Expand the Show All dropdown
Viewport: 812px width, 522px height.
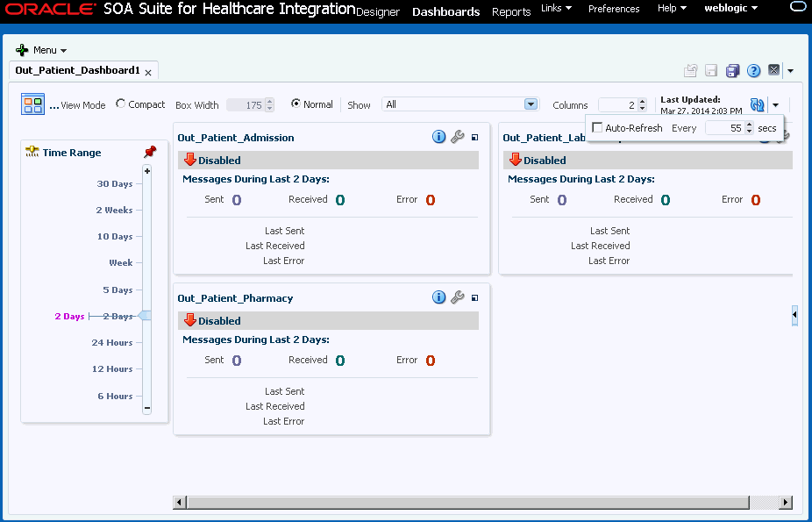(531, 104)
